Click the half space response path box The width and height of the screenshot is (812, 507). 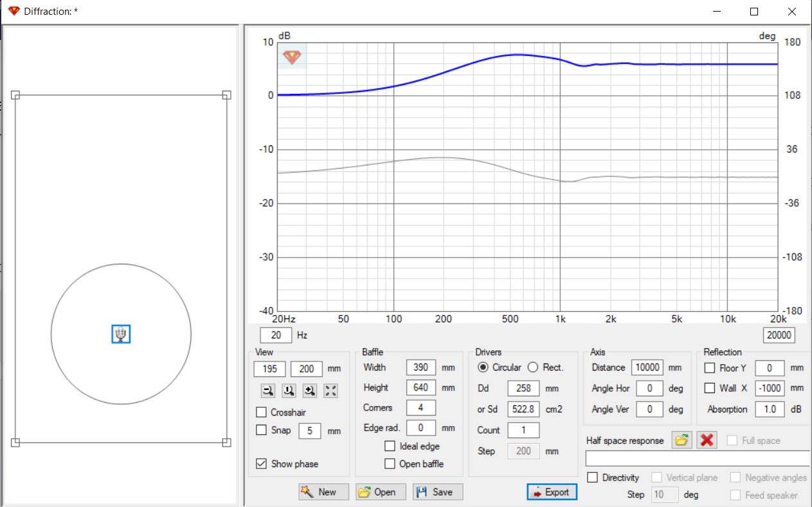(x=698, y=458)
